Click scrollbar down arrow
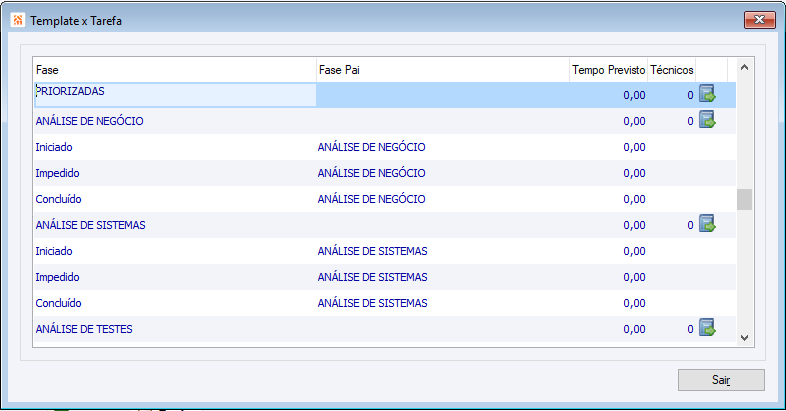 tap(744, 338)
